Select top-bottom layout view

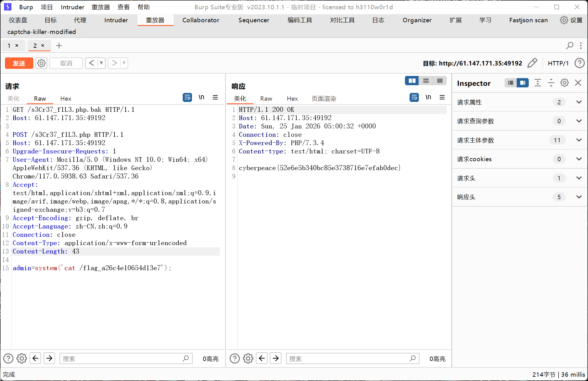coord(426,81)
